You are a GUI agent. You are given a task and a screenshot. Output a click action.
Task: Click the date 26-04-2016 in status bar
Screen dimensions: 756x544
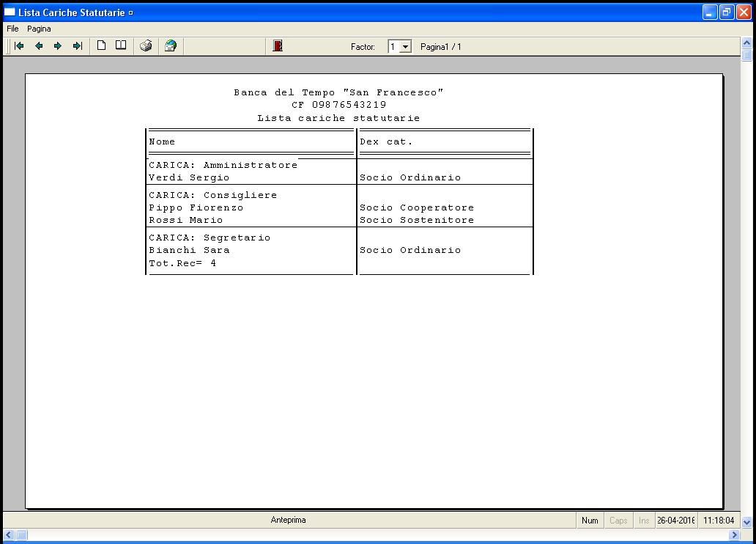(x=676, y=521)
